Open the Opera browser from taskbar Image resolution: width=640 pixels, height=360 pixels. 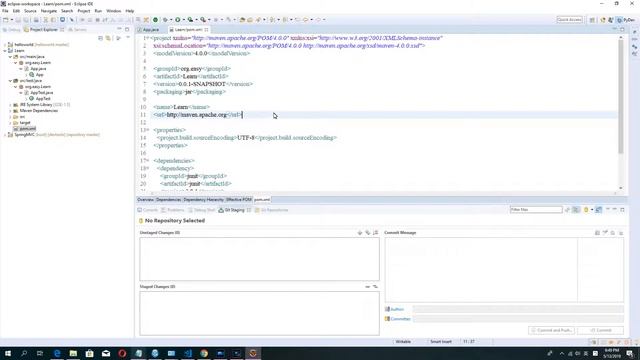(x=122, y=353)
